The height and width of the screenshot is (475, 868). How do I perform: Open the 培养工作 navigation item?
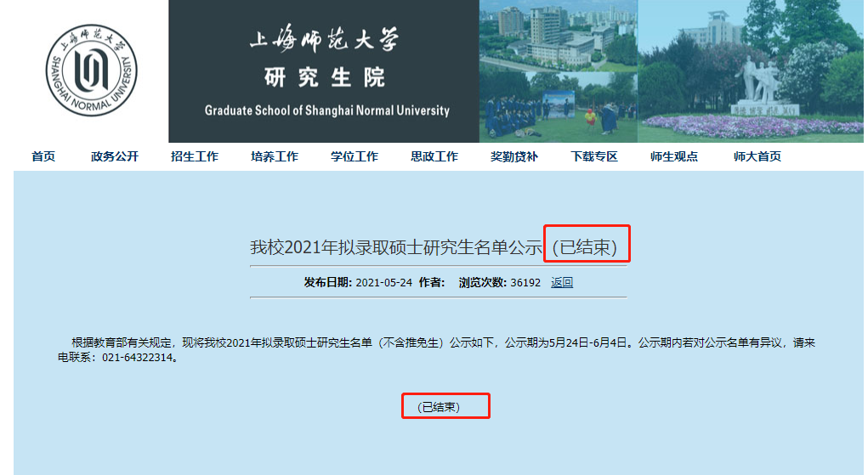click(x=275, y=156)
